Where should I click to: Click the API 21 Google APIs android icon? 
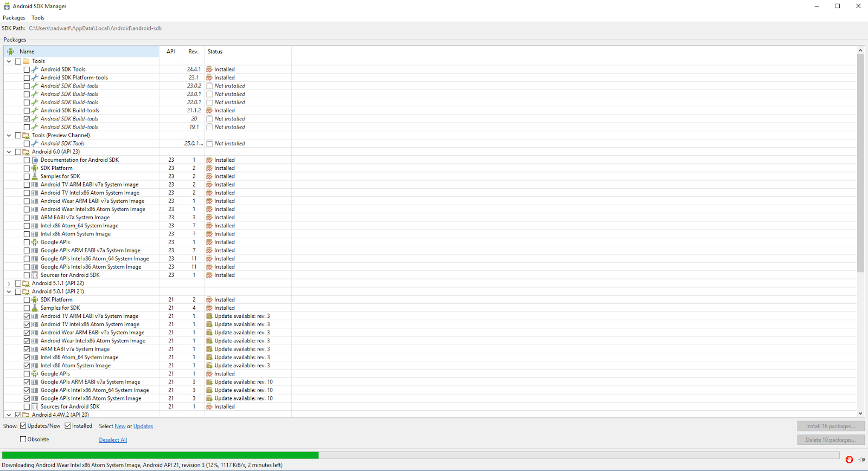coord(35,374)
